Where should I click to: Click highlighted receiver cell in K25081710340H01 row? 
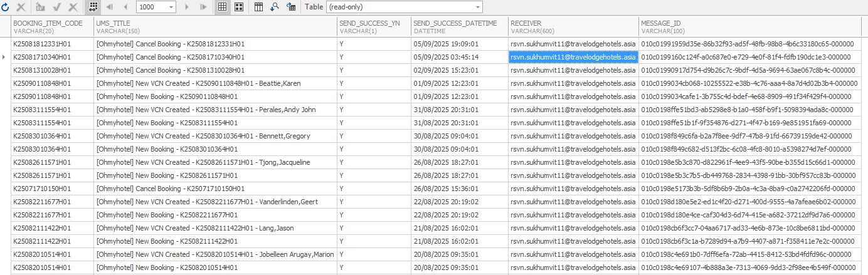(x=573, y=57)
